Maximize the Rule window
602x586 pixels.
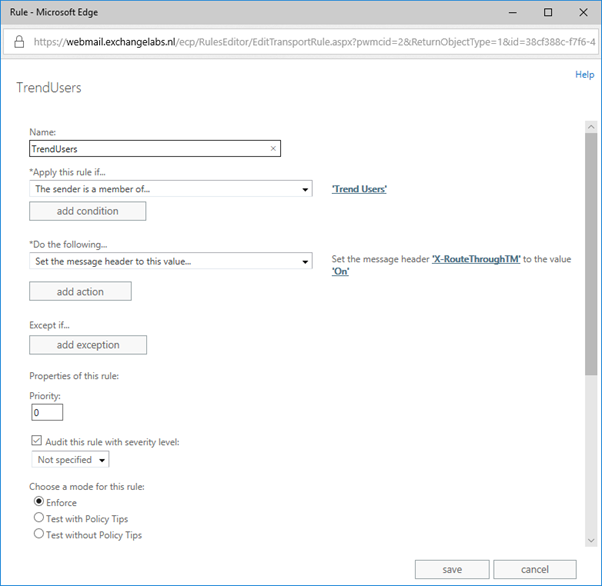pyautogui.click(x=547, y=12)
